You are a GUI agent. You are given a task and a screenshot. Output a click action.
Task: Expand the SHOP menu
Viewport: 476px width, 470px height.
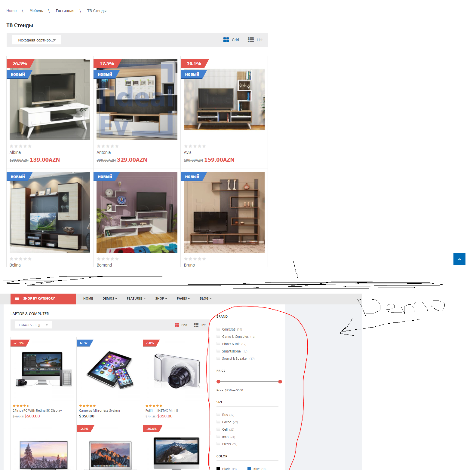[161, 298]
